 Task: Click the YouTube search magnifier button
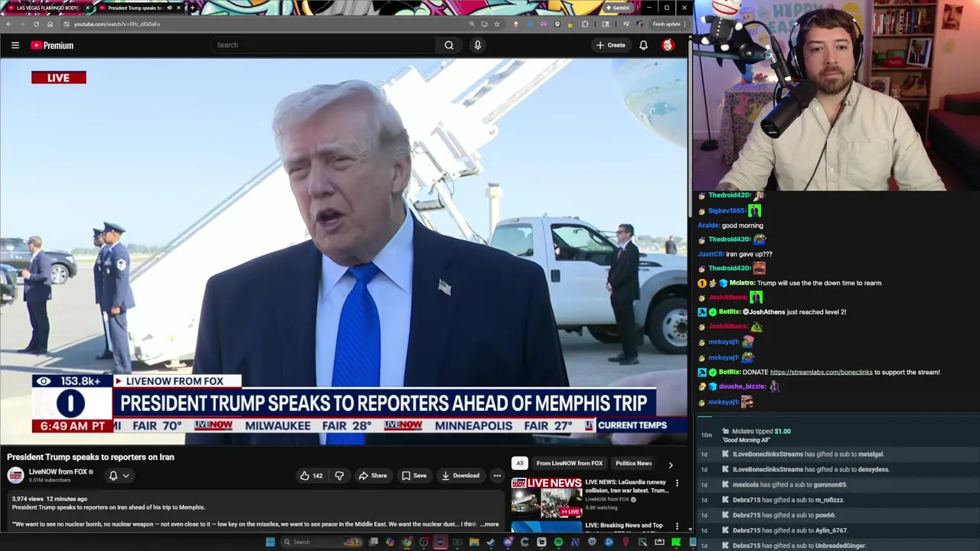tap(449, 45)
